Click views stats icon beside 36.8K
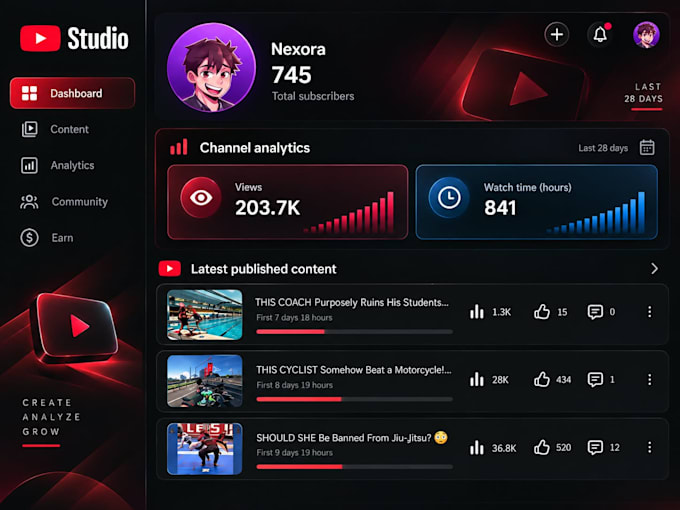The image size is (680, 510). tap(477, 447)
